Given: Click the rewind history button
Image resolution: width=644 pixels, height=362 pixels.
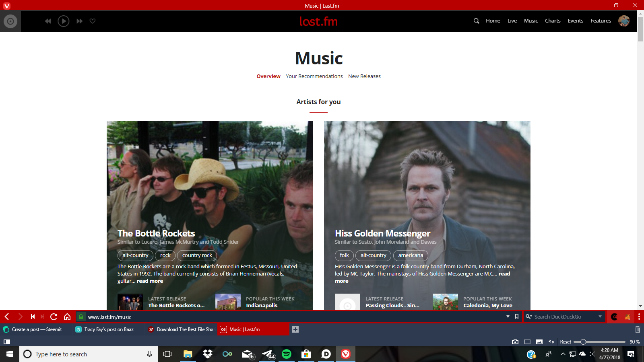Looking at the screenshot, I should point(33,317).
